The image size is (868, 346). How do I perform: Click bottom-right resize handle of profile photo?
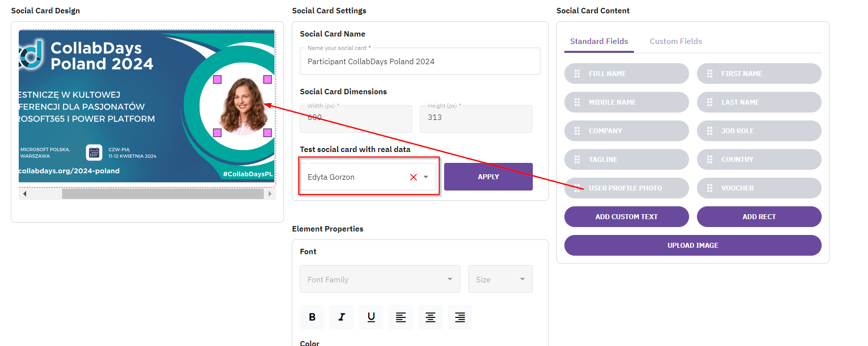[268, 133]
